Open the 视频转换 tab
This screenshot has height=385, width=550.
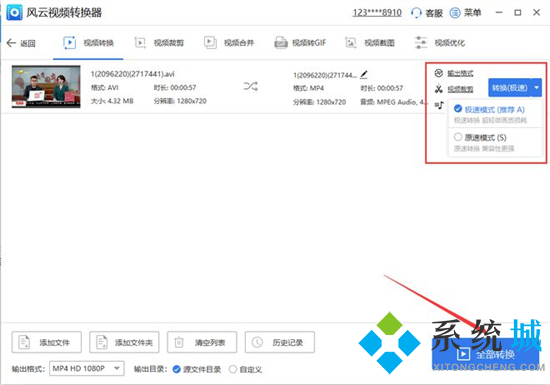click(88, 43)
